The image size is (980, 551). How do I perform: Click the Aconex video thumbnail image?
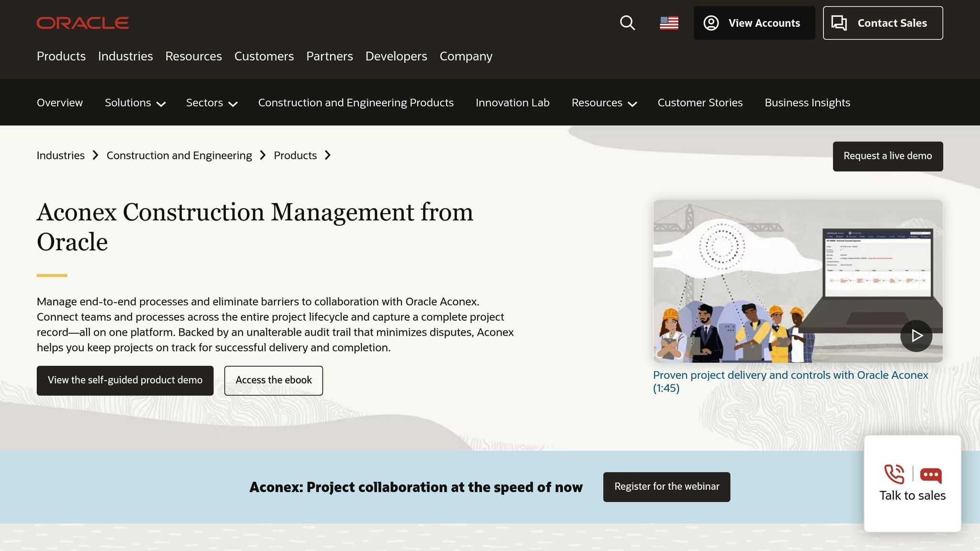tap(798, 281)
